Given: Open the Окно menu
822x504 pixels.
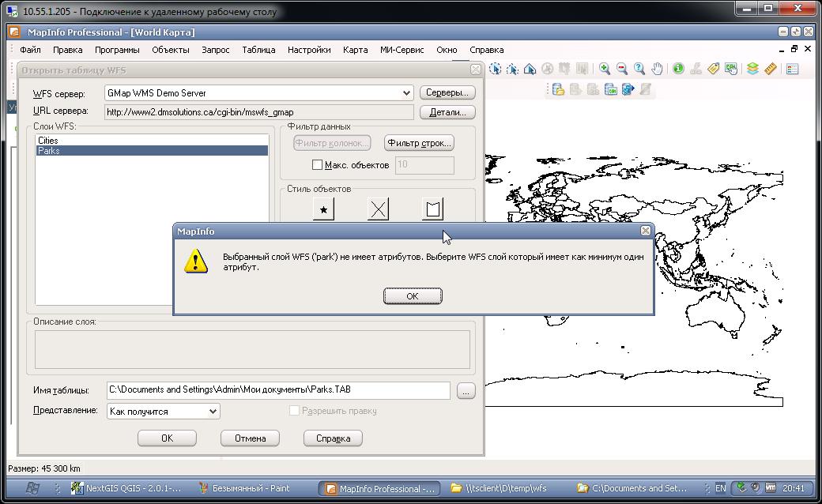Looking at the screenshot, I should [447, 50].
